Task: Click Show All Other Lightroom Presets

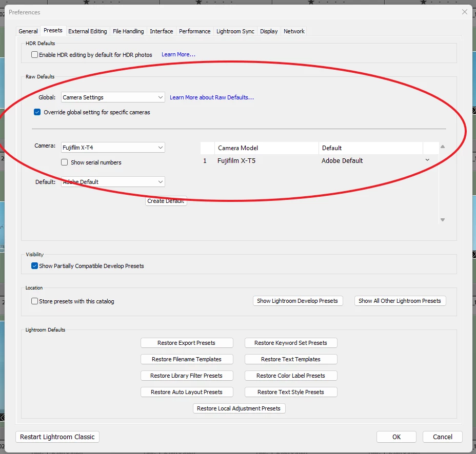Action: 400,301
